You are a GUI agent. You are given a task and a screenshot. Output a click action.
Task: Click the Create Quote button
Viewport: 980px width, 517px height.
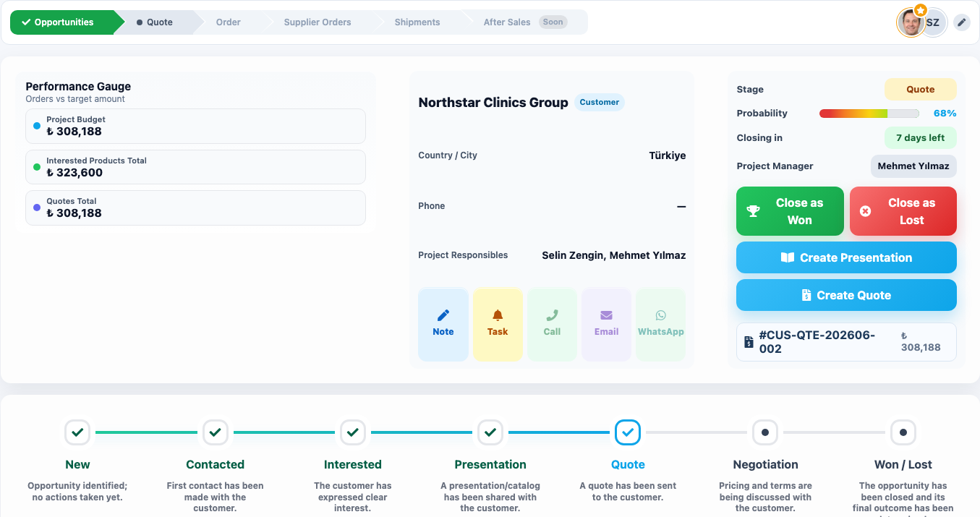pyautogui.click(x=846, y=295)
